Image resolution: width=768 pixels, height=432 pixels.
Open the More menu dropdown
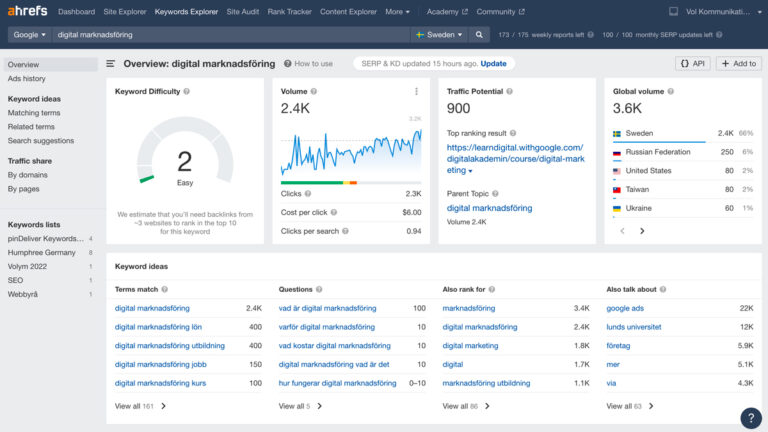point(397,11)
